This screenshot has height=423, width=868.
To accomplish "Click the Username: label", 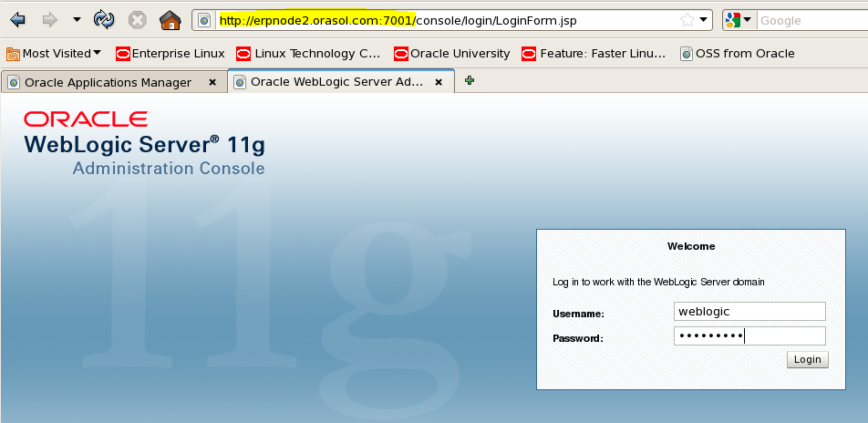I will pos(578,314).
